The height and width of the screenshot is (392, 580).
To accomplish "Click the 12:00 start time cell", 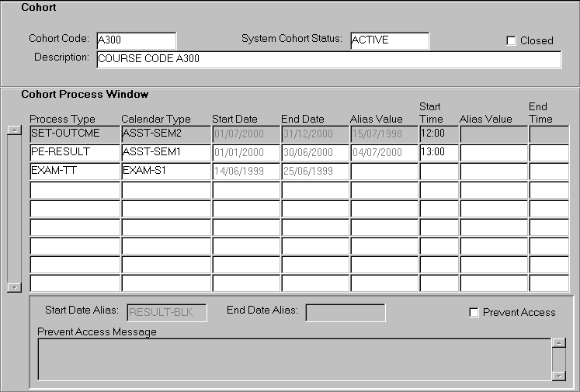I will point(439,134).
